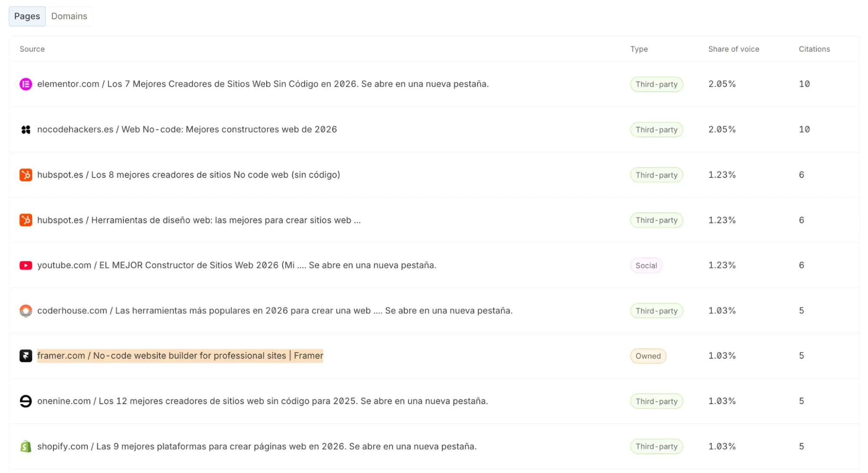Click the Shopify green bag icon
Viewport: 868px width, 473px height.
click(x=26, y=447)
